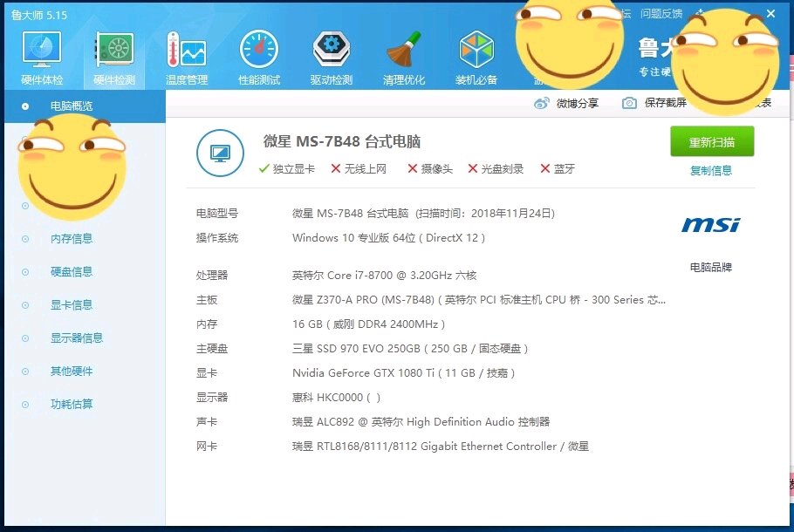Click 问题反馈 feedback link
This screenshot has width=794, height=532.
pos(661,14)
